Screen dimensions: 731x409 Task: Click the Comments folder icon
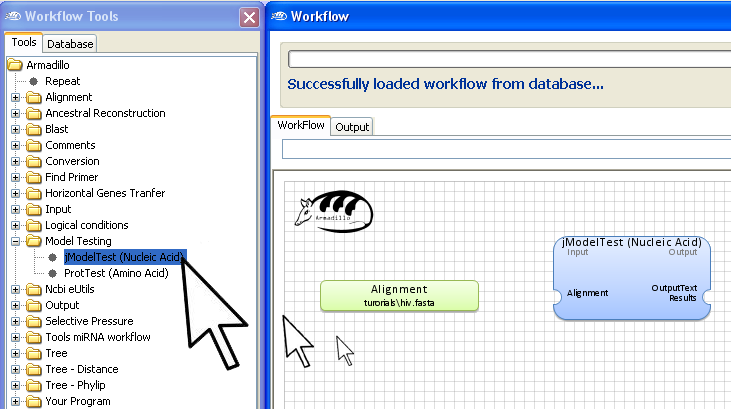coord(34,145)
